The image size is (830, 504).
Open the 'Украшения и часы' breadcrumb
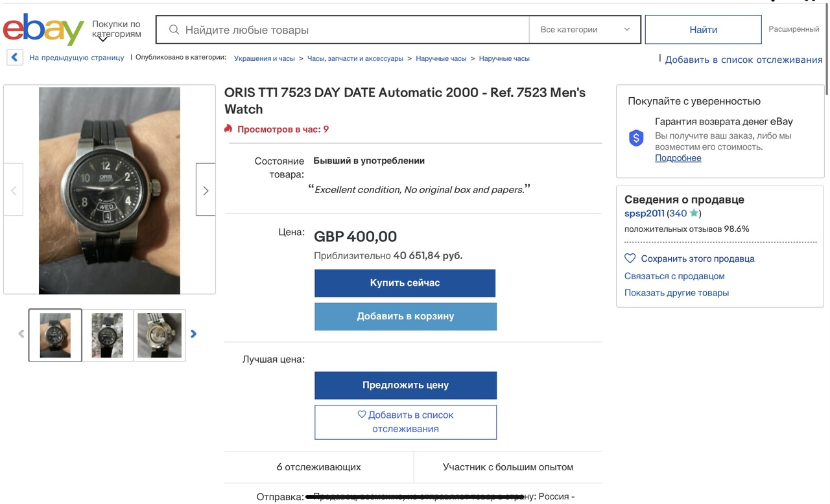264,58
